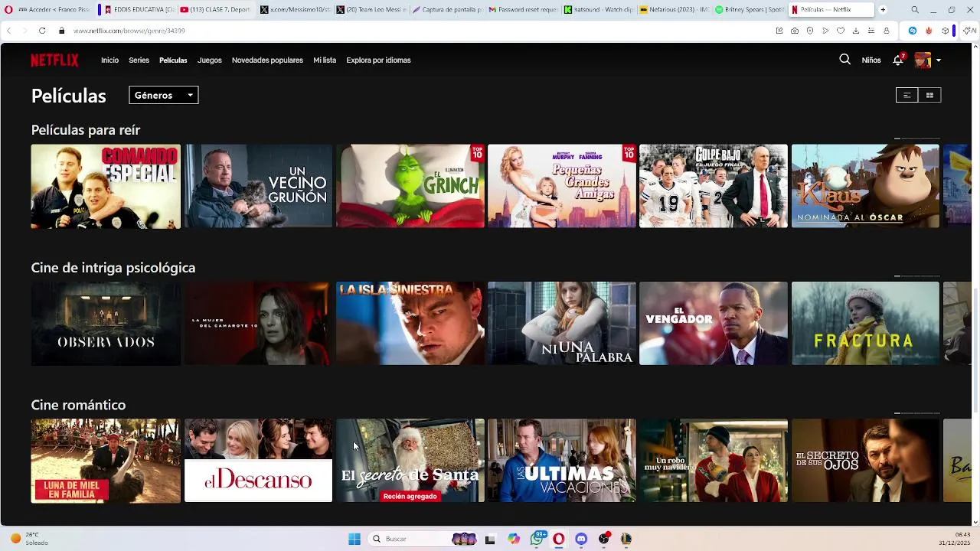
Task: Open the Series section
Action: [139, 60]
